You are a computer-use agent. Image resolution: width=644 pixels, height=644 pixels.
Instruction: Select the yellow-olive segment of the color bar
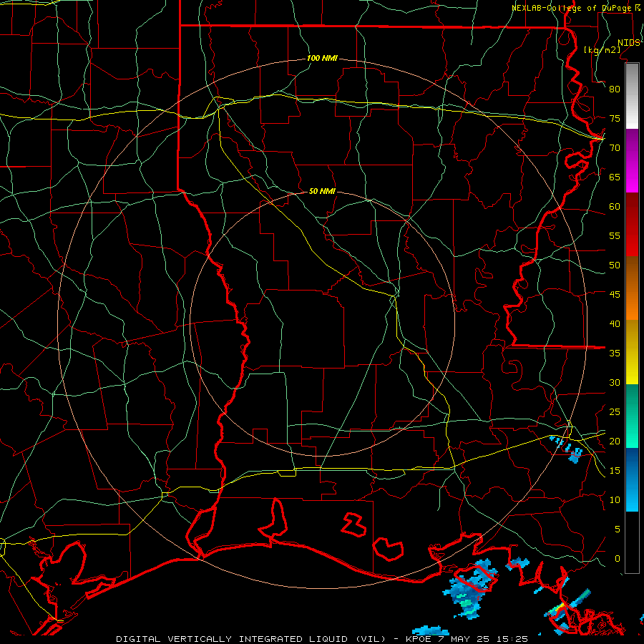pyautogui.click(x=632, y=352)
